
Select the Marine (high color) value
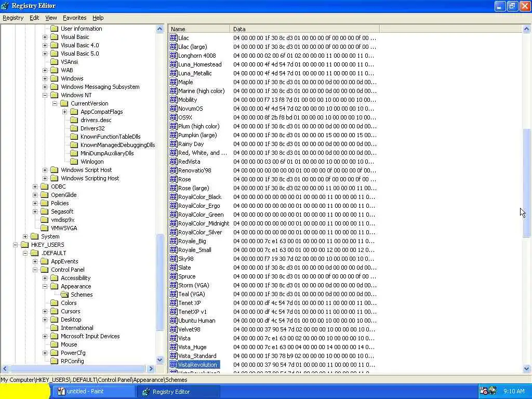(201, 90)
